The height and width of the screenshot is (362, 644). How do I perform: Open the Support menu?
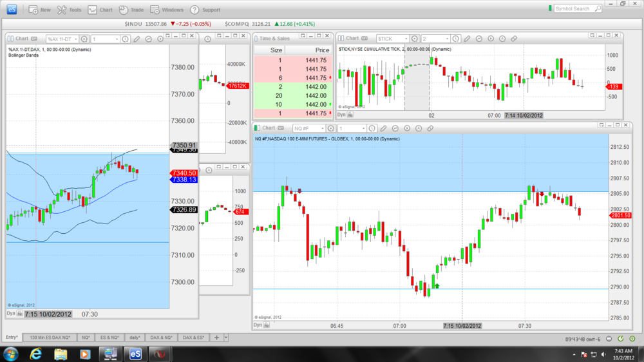tap(205, 10)
